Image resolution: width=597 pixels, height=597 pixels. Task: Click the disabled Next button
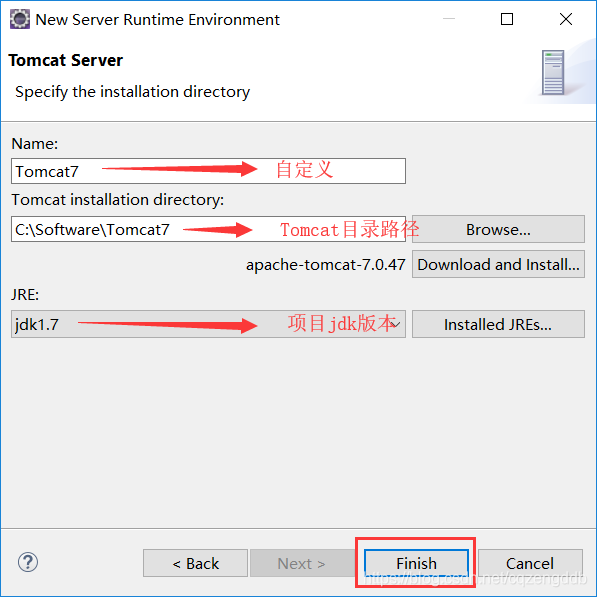(301, 563)
